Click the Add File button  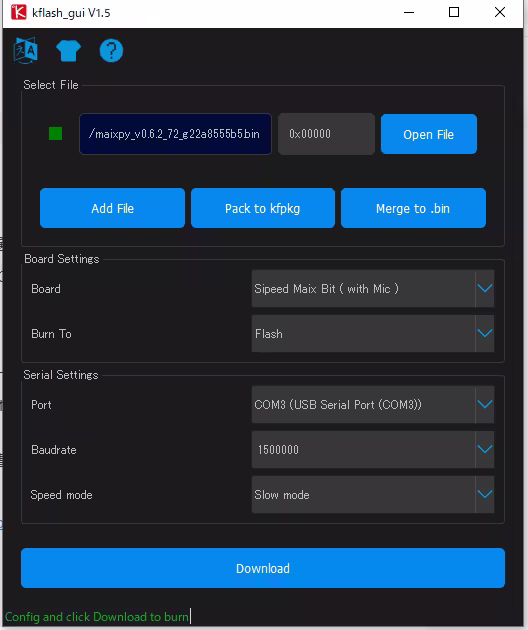click(113, 208)
